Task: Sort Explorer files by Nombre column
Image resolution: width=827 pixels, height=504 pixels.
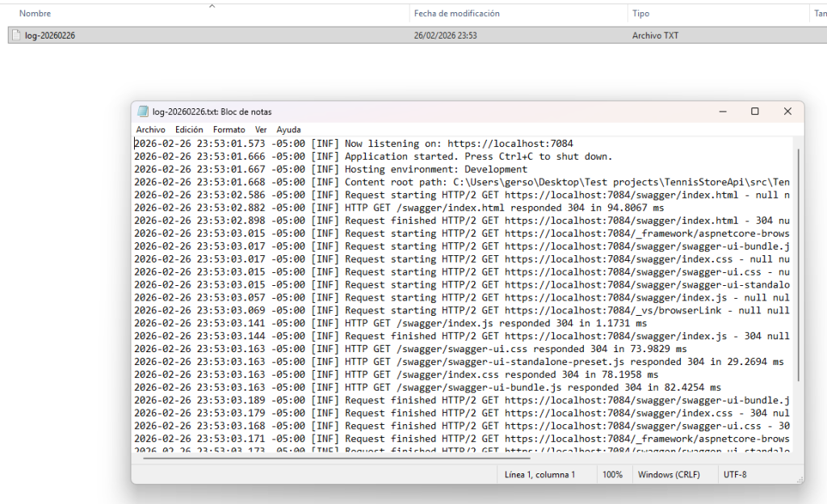Action: click(35, 13)
